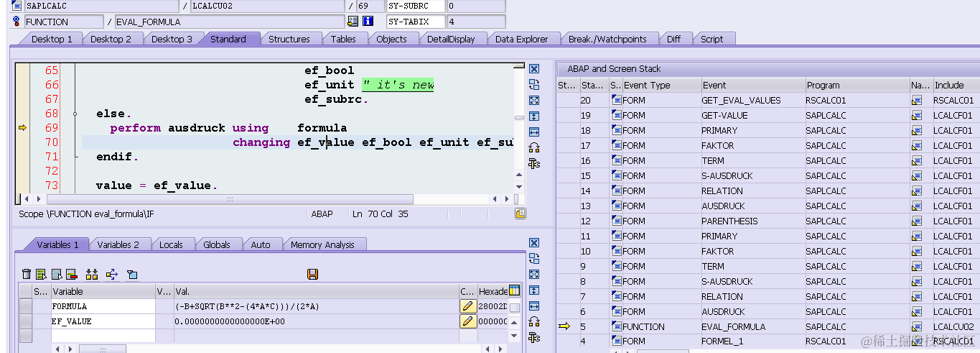Click the EVAL_FORMULA field at top
This screenshot has width=980, height=353.
[x=229, y=22]
